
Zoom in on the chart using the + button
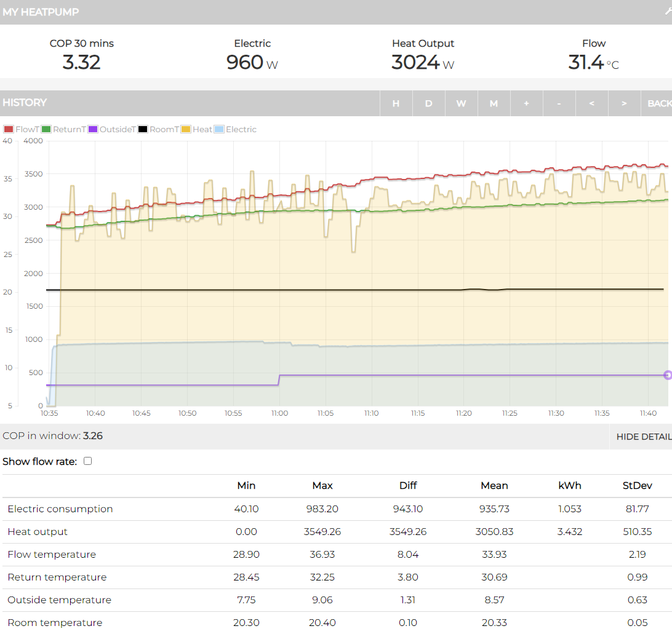click(526, 103)
